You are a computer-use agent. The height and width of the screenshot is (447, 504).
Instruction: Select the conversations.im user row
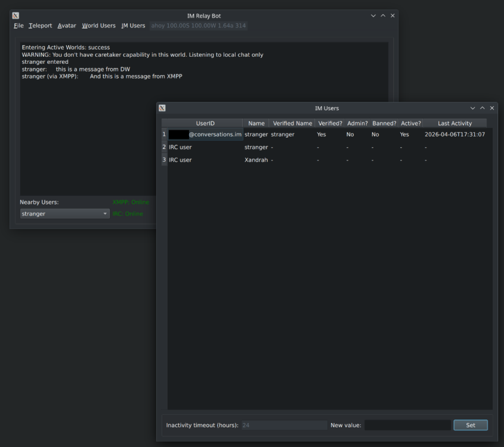(206, 134)
